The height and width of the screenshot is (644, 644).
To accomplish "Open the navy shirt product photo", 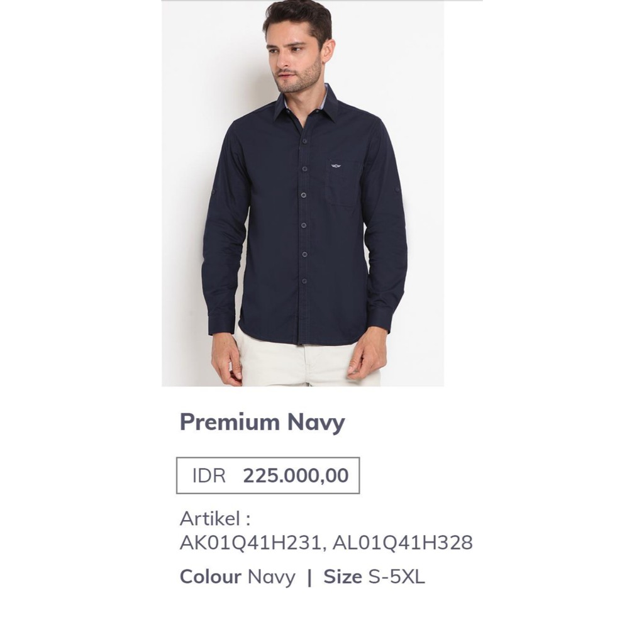I will pyautogui.click(x=303, y=193).
